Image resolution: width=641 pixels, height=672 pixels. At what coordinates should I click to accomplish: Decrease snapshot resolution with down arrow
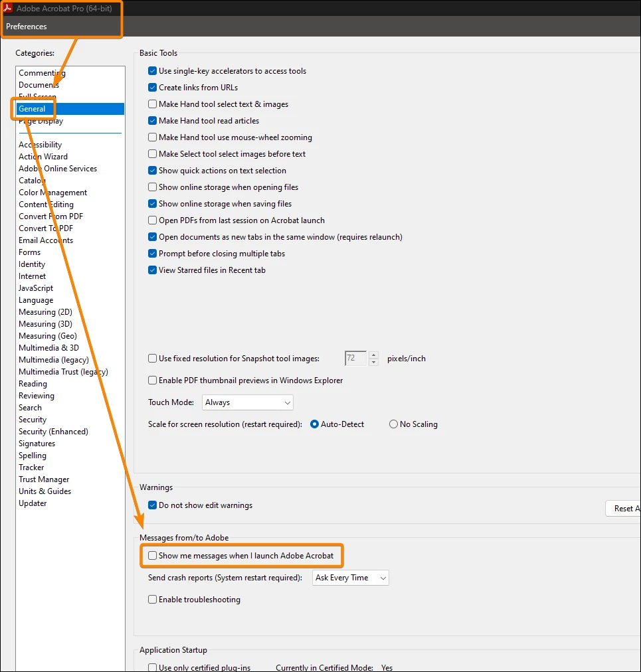373,362
